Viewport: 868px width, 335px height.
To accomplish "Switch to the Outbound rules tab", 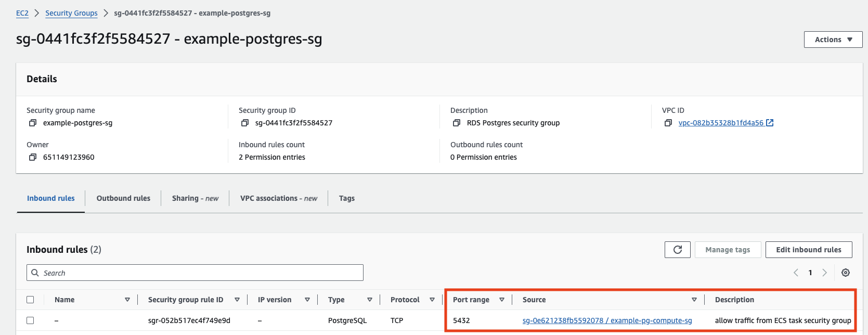I will coord(123,198).
